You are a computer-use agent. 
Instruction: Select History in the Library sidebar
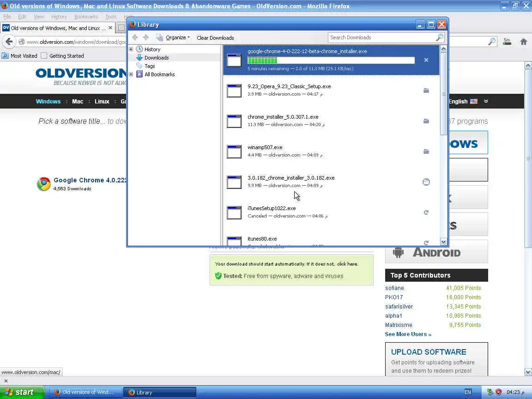point(152,49)
